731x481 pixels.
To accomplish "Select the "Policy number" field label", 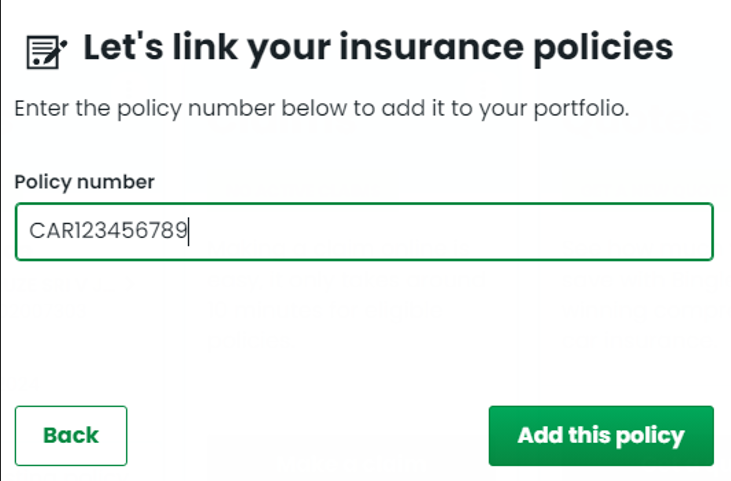I will [84, 182].
